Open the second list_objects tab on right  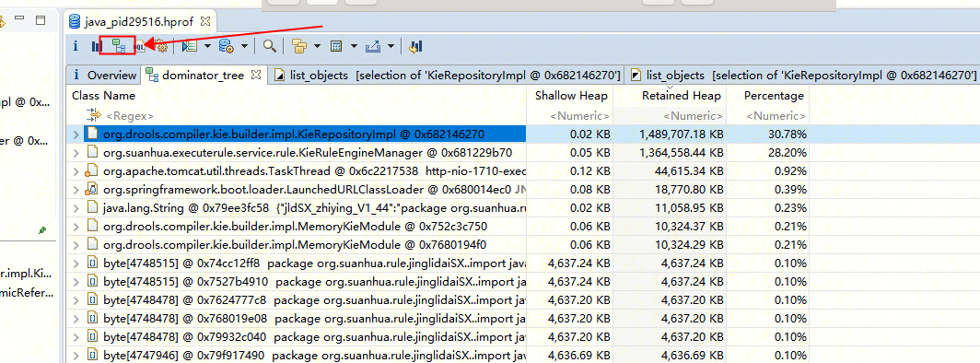click(803, 75)
